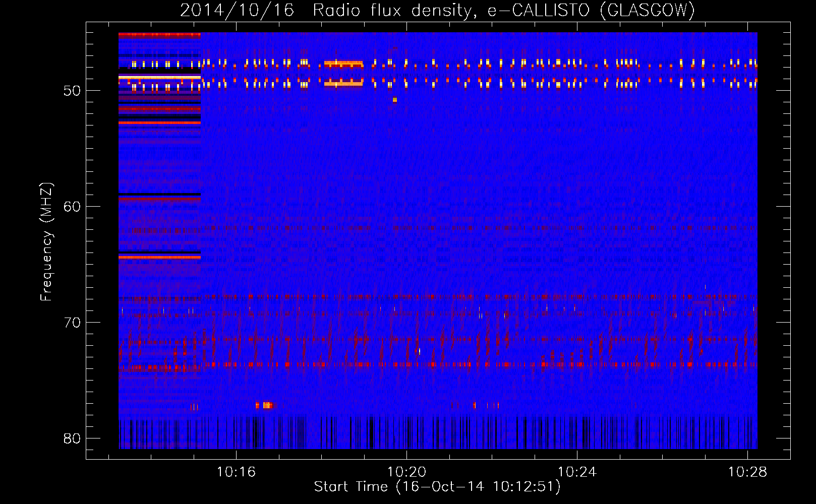Click the orange horizontal bar near 47 MHz at 10:18

[343, 64]
